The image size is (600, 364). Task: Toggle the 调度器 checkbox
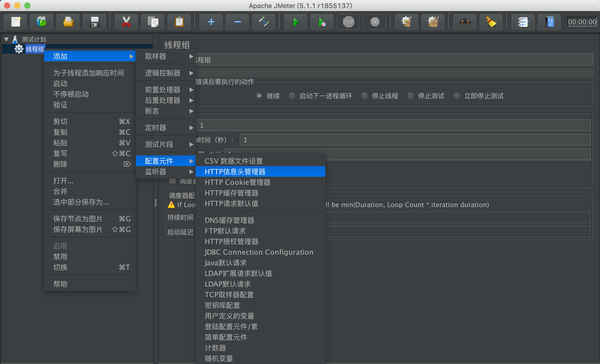(x=173, y=181)
